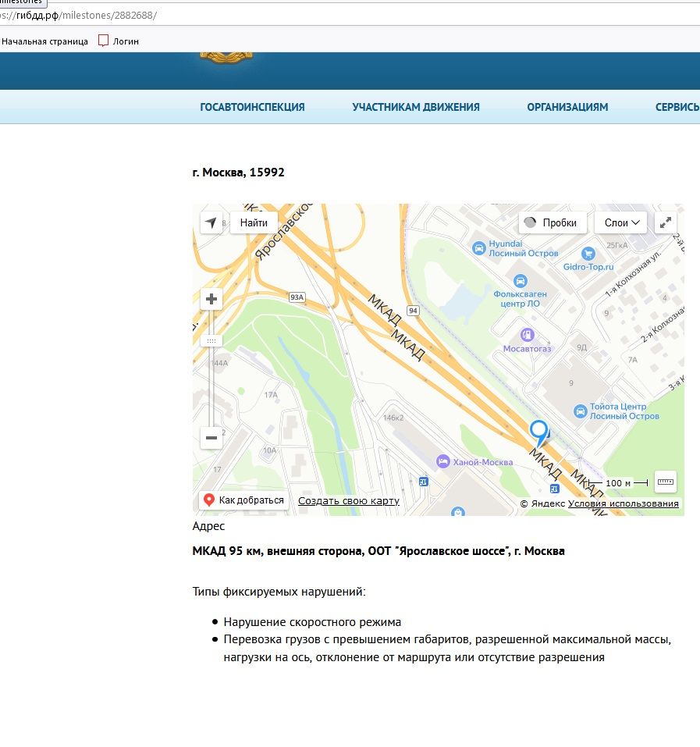The height and width of the screenshot is (747, 700).
Task: Zoom in the map with plus button
Action: click(x=211, y=299)
